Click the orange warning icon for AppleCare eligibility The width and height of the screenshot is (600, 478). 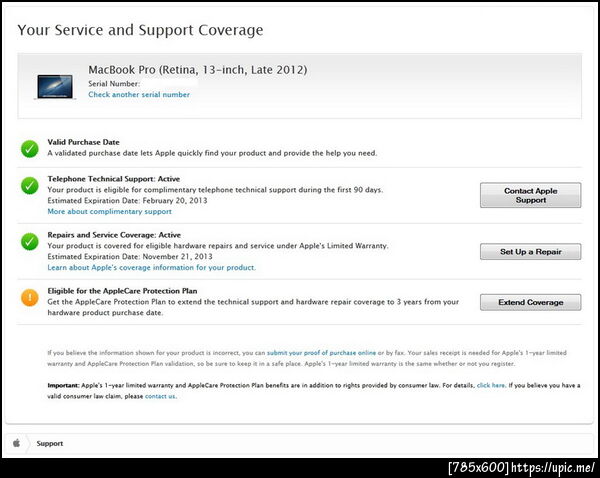(x=29, y=298)
